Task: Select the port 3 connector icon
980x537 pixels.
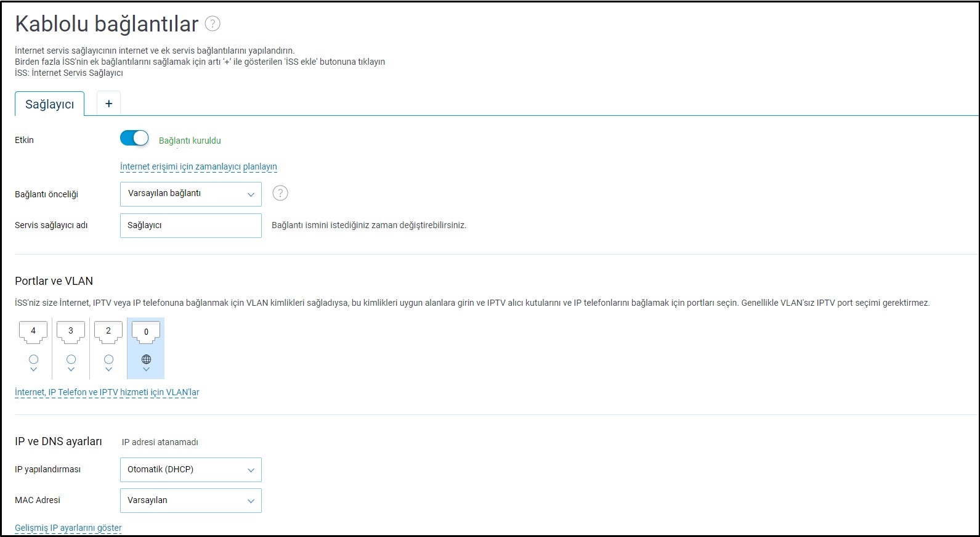Action: 71,332
